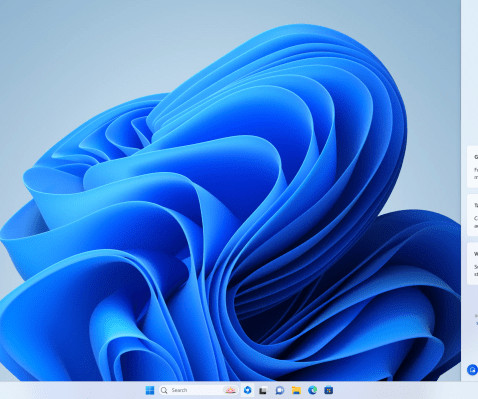Open the Chat app on the taskbar
The width and height of the screenshot is (478, 399).
pyautogui.click(x=280, y=390)
